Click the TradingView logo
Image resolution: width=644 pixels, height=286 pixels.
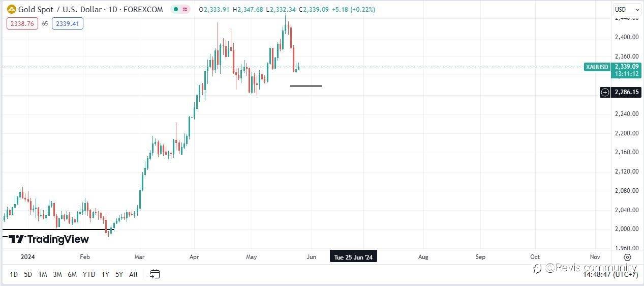point(49,239)
